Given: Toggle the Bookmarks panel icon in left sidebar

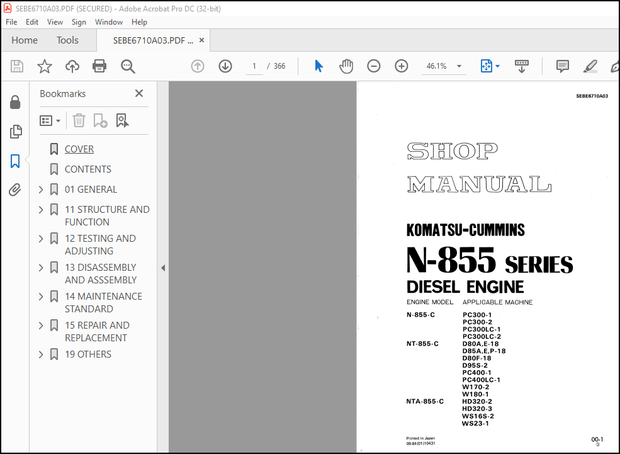Looking at the screenshot, I should 15,161.
